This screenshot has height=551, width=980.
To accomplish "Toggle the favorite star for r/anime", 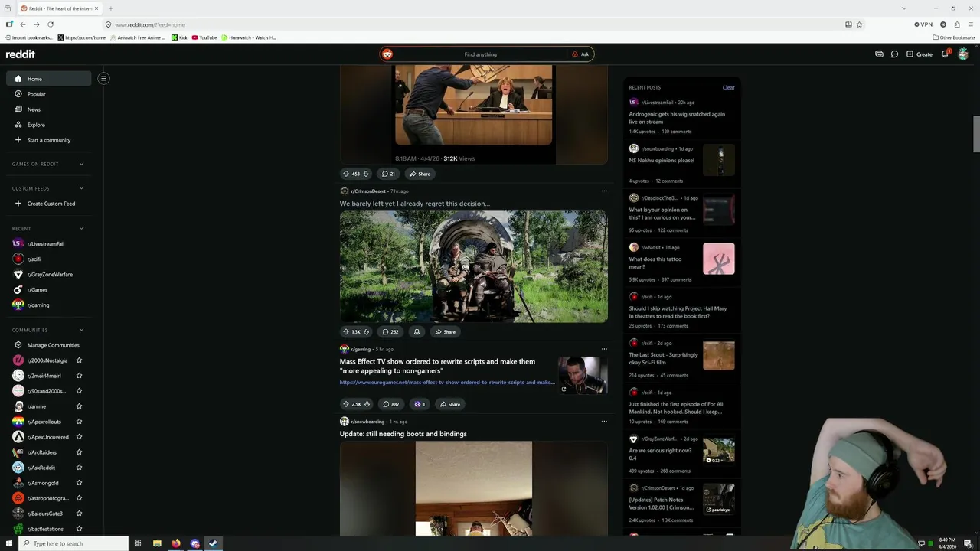I will click(79, 406).
